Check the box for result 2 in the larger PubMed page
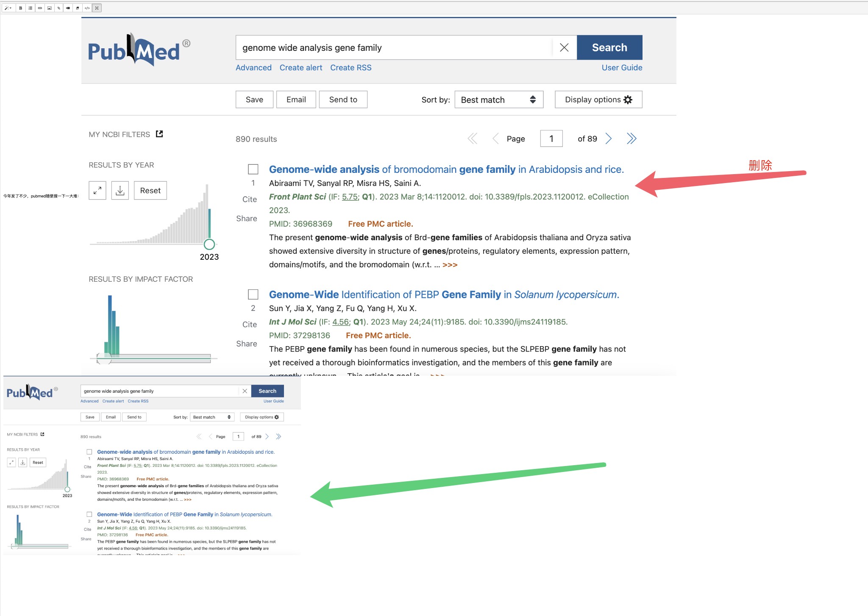The width and height of the screenshot is (868, 616). click(x=253, y=294)
